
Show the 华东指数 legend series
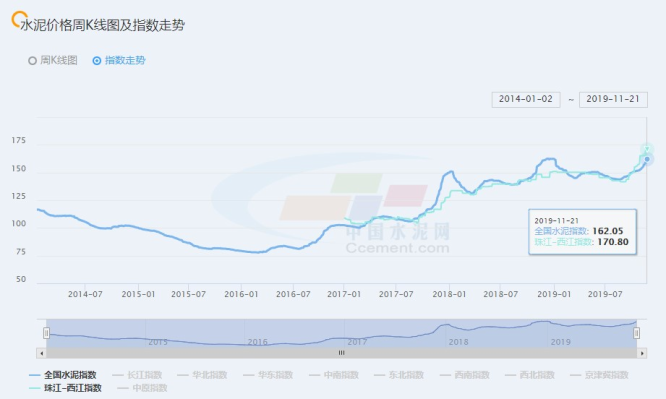(268, 375)
